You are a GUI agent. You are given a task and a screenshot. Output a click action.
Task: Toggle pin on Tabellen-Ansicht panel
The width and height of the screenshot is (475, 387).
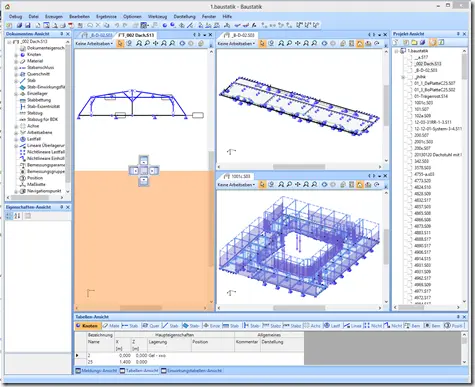coord(458,317)
